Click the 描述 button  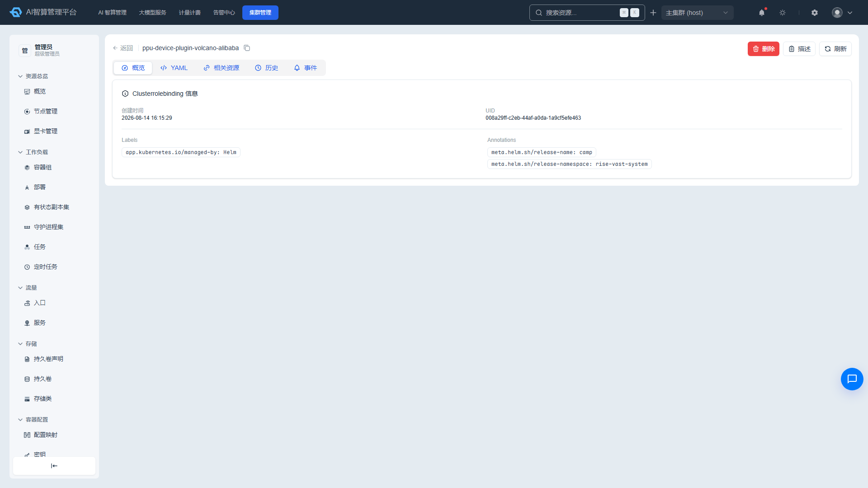(799, 49)
